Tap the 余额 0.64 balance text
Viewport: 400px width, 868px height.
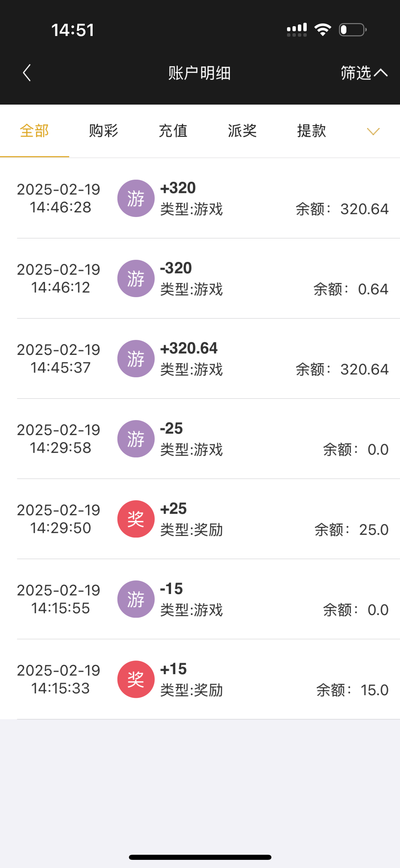[x=350, y=289]
